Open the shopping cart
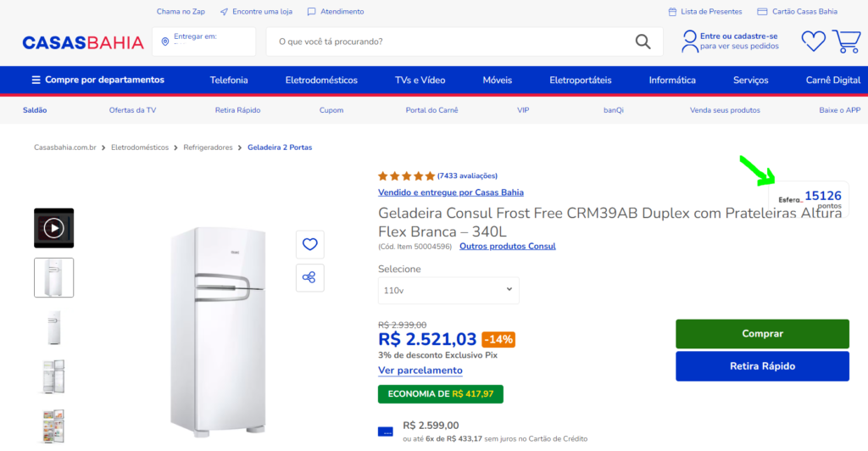The image size is (868, 451). pyautogui.click(x=846, y=42)
